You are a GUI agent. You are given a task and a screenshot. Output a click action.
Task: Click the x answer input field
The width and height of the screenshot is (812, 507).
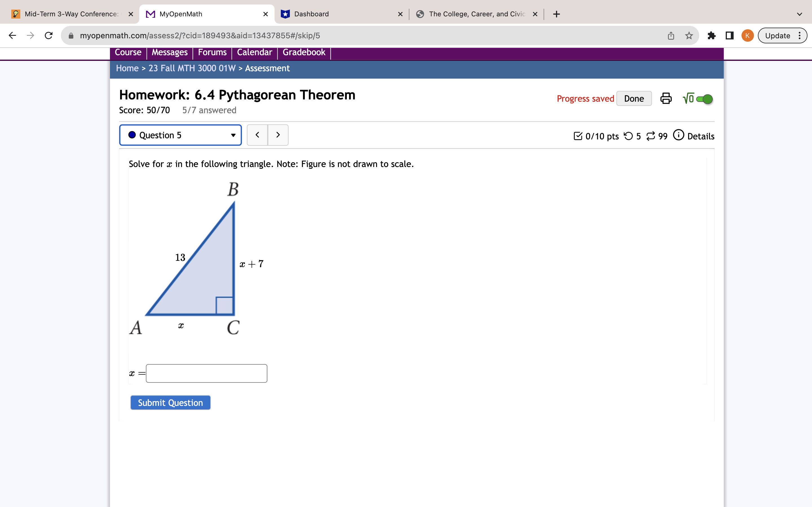click(x=206, y=373)
